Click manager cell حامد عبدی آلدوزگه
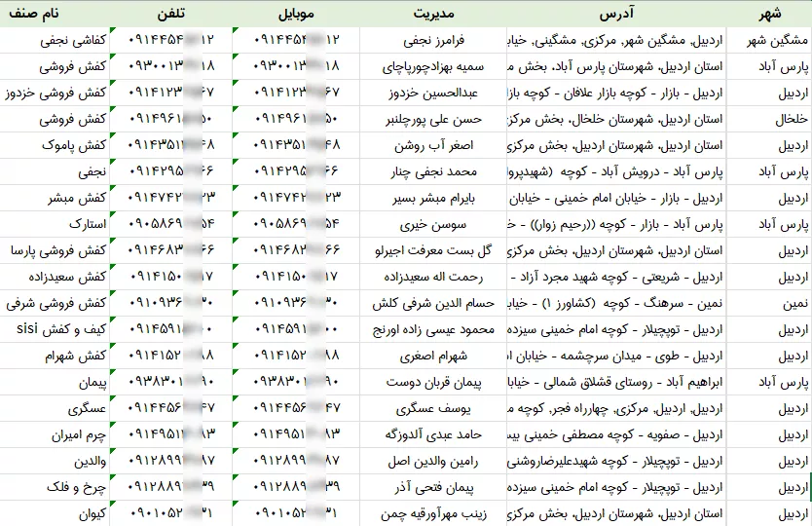 click(433, 434)
